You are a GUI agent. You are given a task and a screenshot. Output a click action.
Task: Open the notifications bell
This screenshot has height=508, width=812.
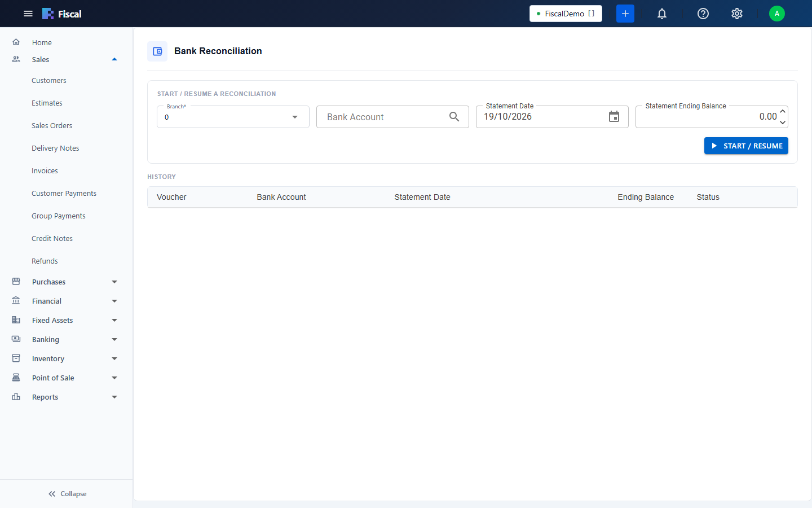click(x=662, y=14)
